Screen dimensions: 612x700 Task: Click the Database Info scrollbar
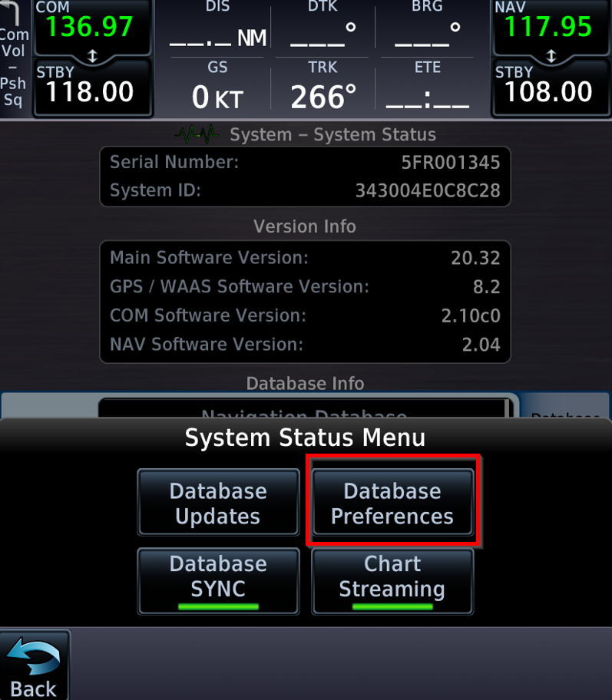[x=507, y=408]
